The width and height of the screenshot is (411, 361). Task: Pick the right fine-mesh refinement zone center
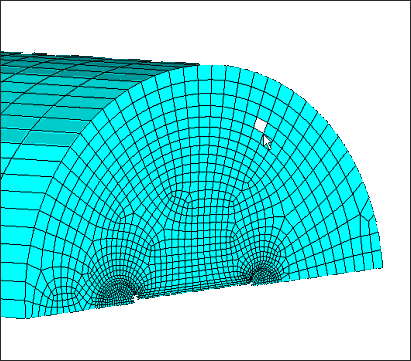[x=263, y=273]
